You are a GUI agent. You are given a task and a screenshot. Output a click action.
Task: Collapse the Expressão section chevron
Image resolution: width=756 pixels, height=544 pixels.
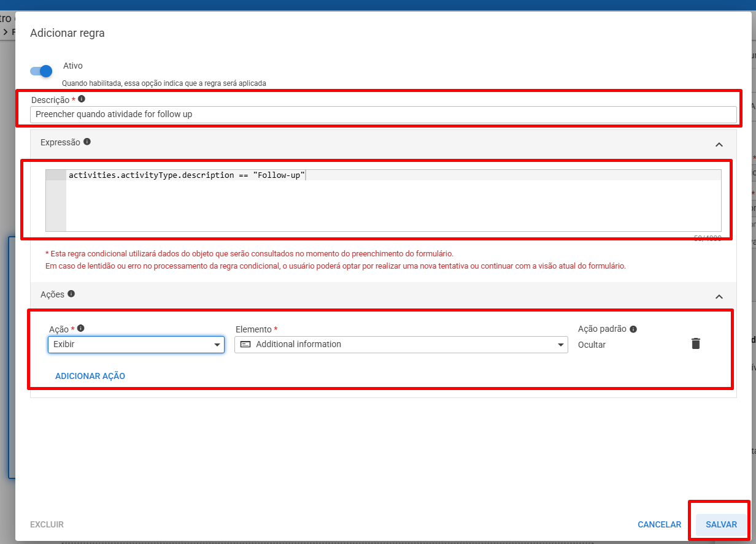point(719,145)
